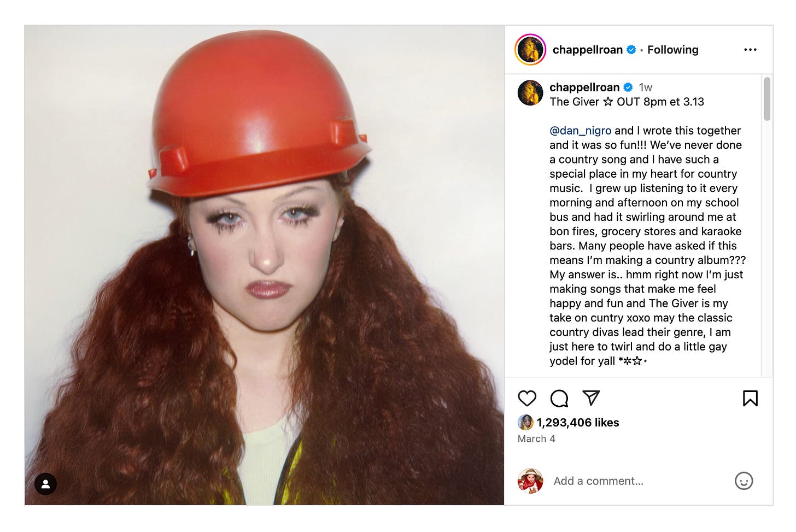This screenshot has height=532, width=796.
Task: Save post with the bookmark icon
Action: [x=750, y=399]
